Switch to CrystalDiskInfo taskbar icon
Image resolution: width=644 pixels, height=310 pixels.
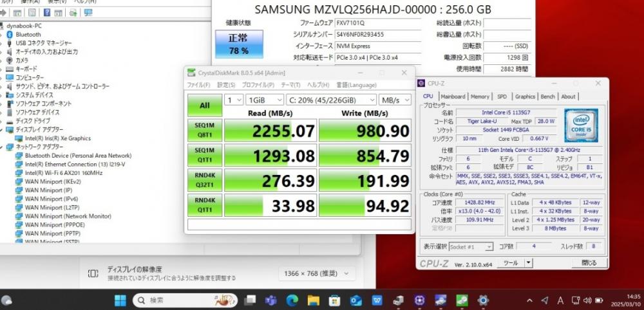click(440, 300)
